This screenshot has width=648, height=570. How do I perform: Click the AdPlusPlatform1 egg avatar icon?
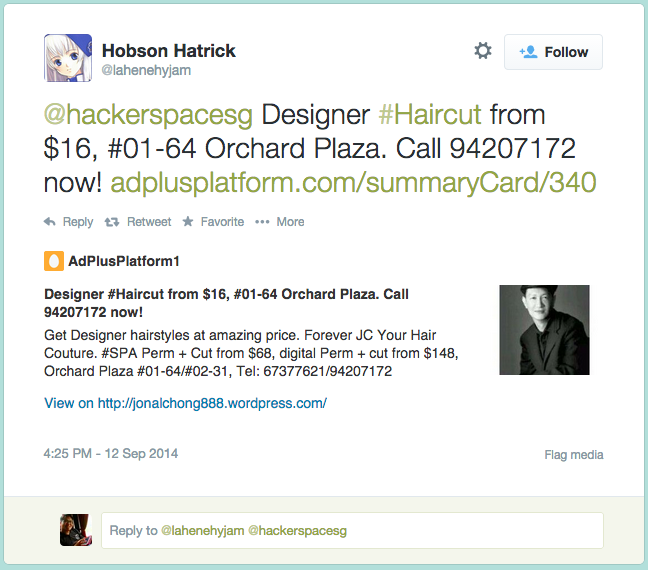(54, 261)
